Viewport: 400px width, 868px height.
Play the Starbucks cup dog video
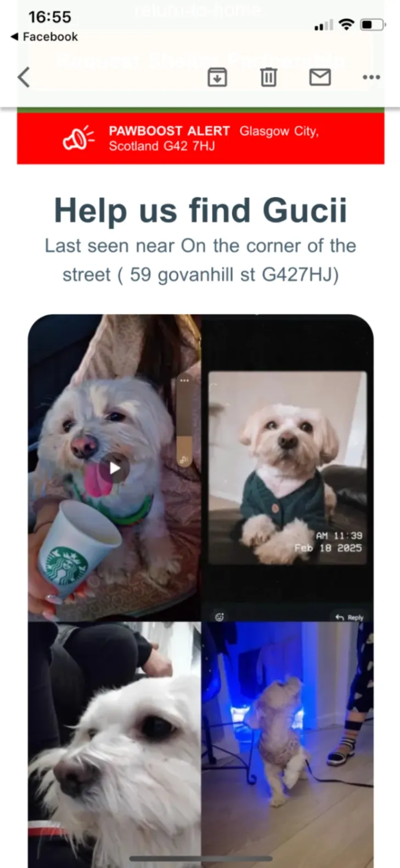[114, 468]
